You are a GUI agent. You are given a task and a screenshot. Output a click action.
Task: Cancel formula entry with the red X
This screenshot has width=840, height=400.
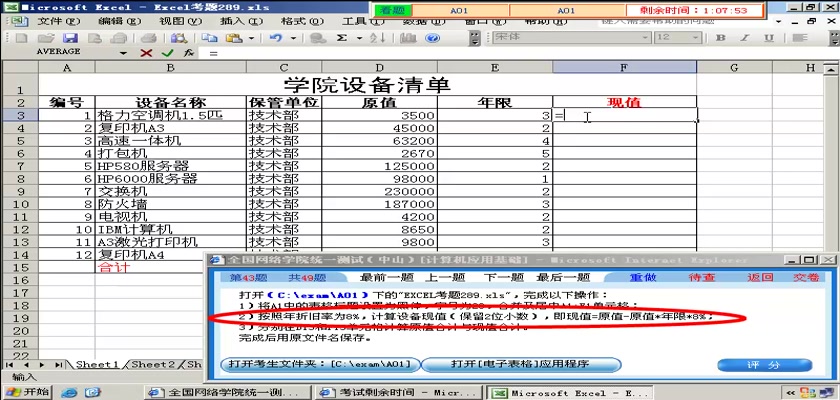(146, 53)
